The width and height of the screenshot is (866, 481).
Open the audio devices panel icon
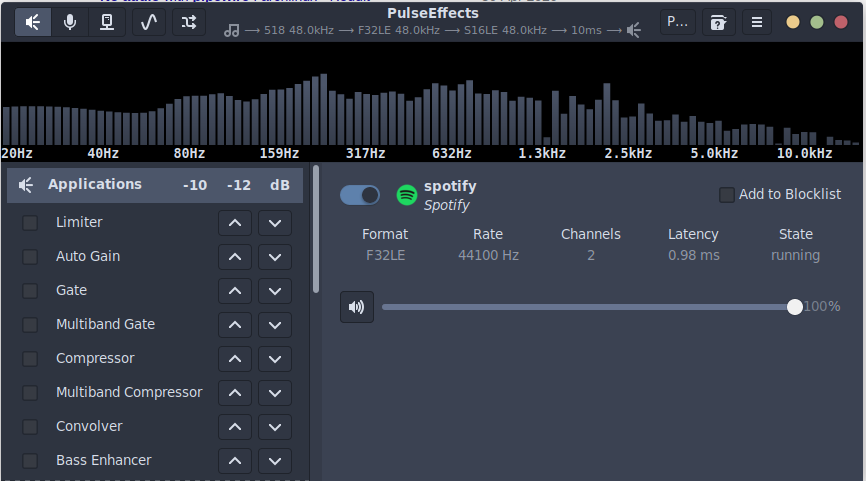coord(107,22)
